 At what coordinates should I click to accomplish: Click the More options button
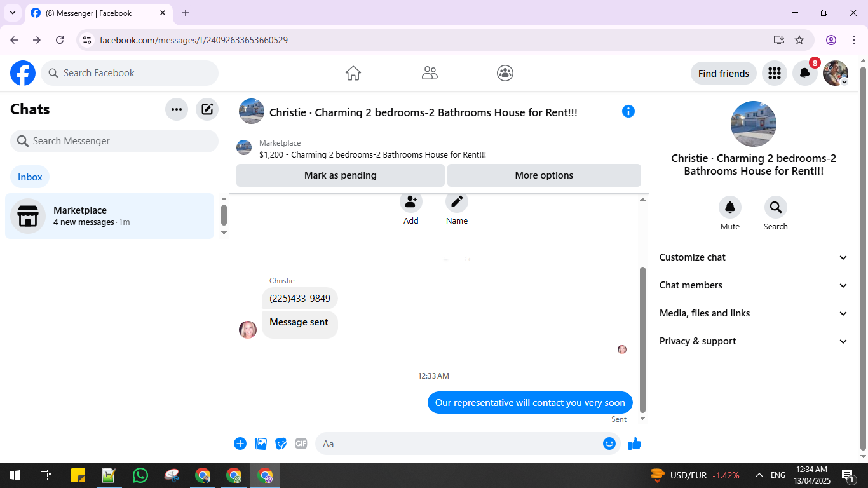pos(544,175)
